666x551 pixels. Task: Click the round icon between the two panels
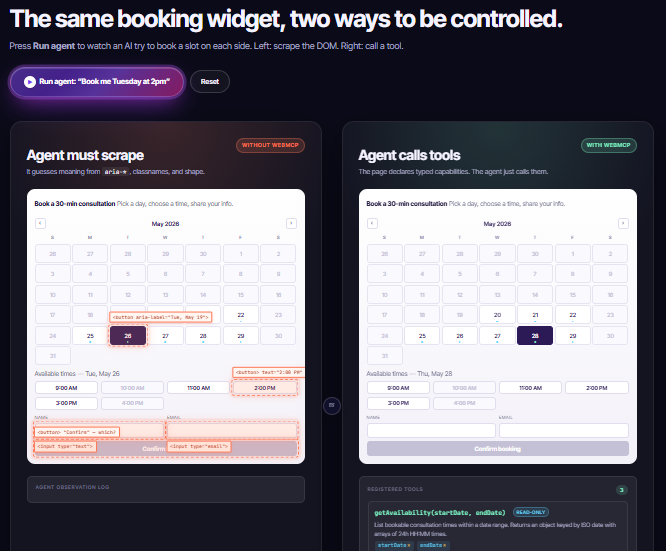click(332, 406)
